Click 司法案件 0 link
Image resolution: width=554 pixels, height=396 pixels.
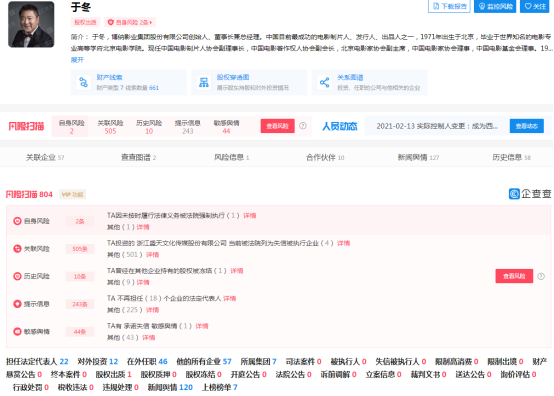[x=303, y=361]
